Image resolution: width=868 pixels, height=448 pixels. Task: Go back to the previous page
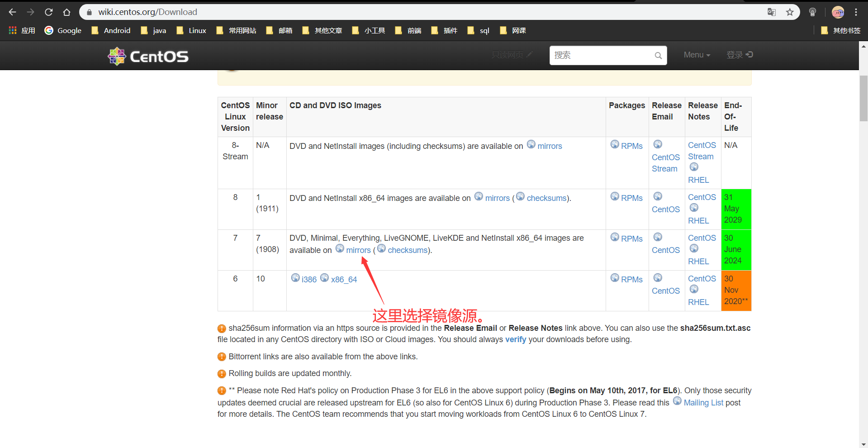click(12, 12)
